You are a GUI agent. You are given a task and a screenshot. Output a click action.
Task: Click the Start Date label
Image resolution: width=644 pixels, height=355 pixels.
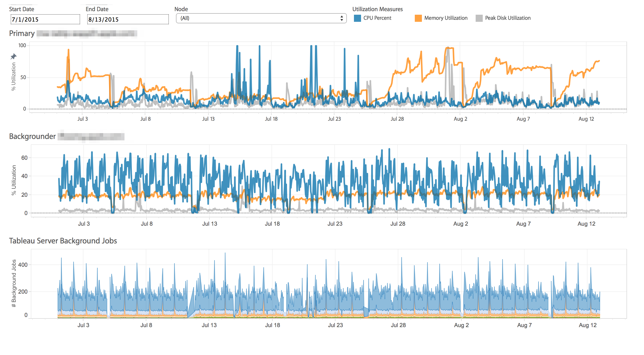tap(22, 9)
